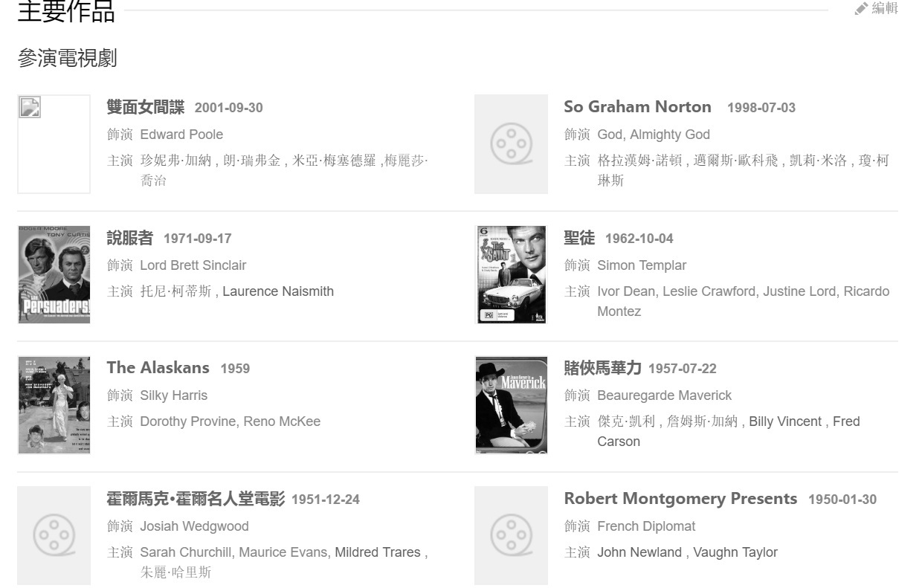Open The Persuaders poster thumbnail

click(54, 275)
